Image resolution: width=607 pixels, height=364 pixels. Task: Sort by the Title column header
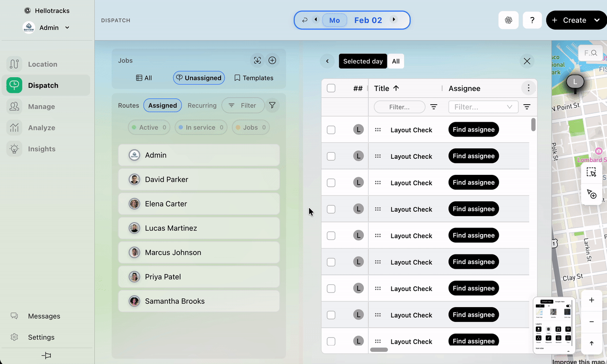pos(386,88)
